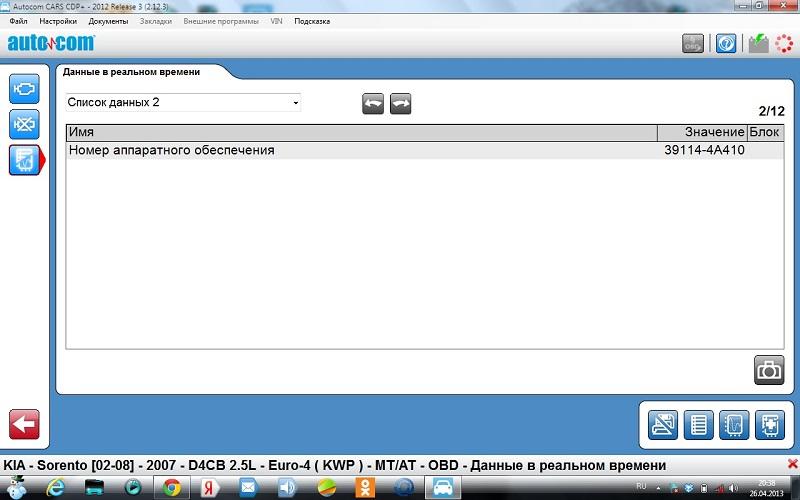Click autocom logo in header

tap(51, 43)
